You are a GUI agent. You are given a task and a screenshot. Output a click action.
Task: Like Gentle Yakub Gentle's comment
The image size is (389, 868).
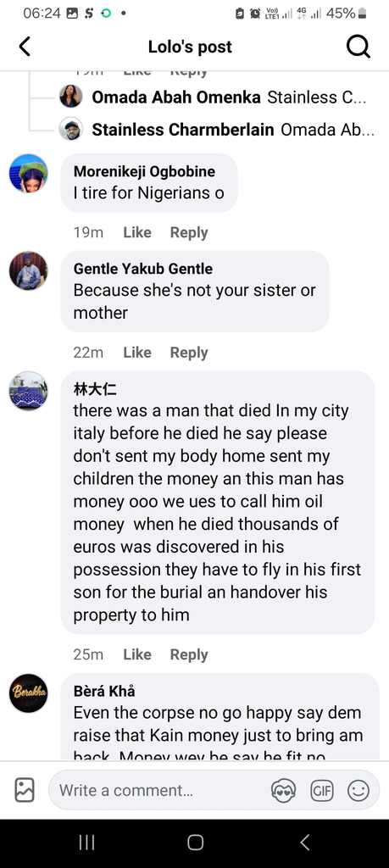137,353
